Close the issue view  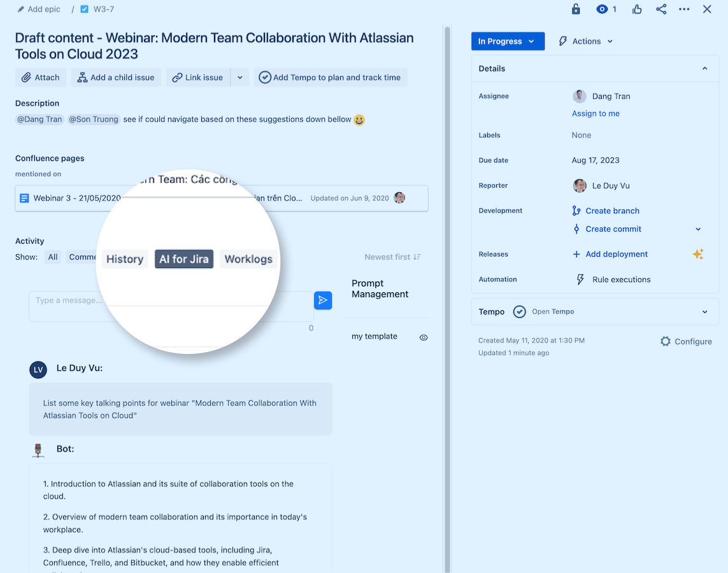[706, 9]
